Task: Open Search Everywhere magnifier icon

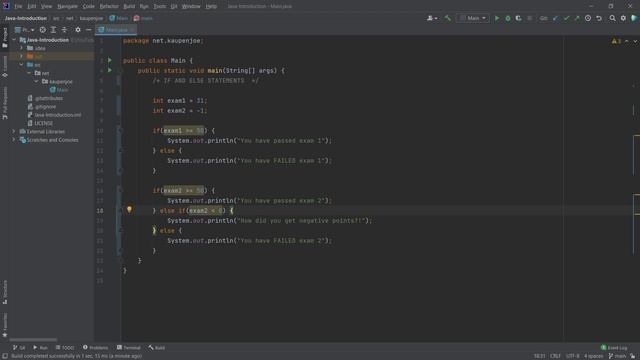Action: coord(612,18)
